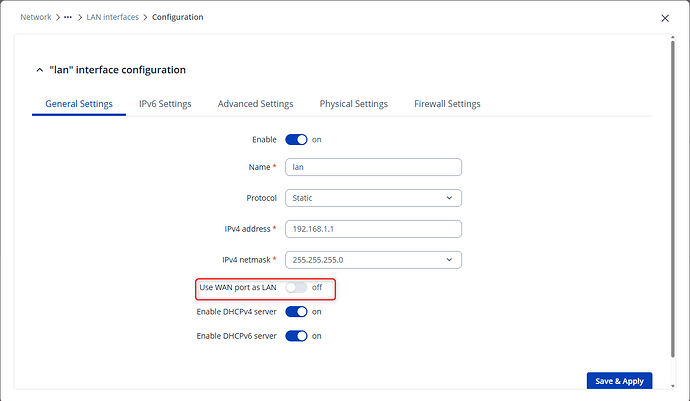This screenshot has height=401, width=690.
Task: Turn on Use WAN port as LAN
Action: pos(296,288)
